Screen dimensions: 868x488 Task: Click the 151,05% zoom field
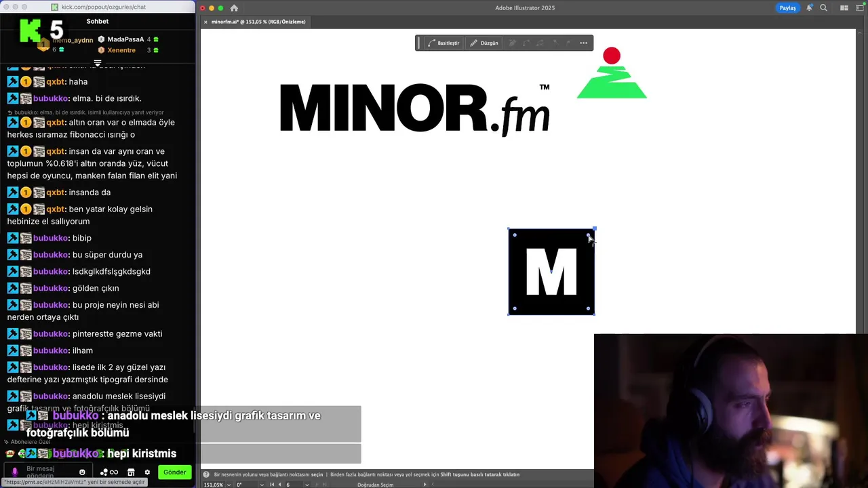[214, 485]
